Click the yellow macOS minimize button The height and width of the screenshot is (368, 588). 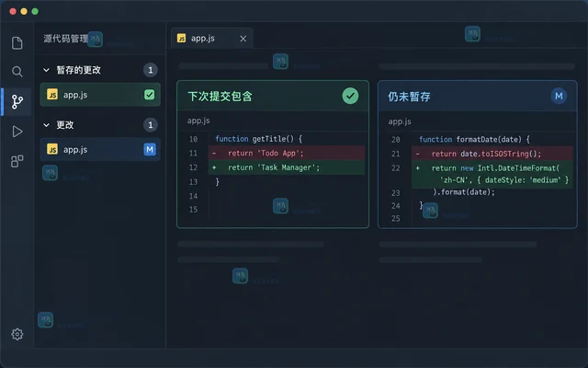[24, 11]
